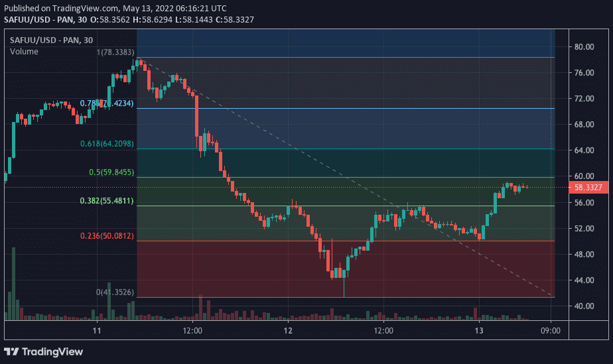This screenshot has height=364, width=613.
Task: Click date 13 on the time axis
Action: click(x=479, y=330)
